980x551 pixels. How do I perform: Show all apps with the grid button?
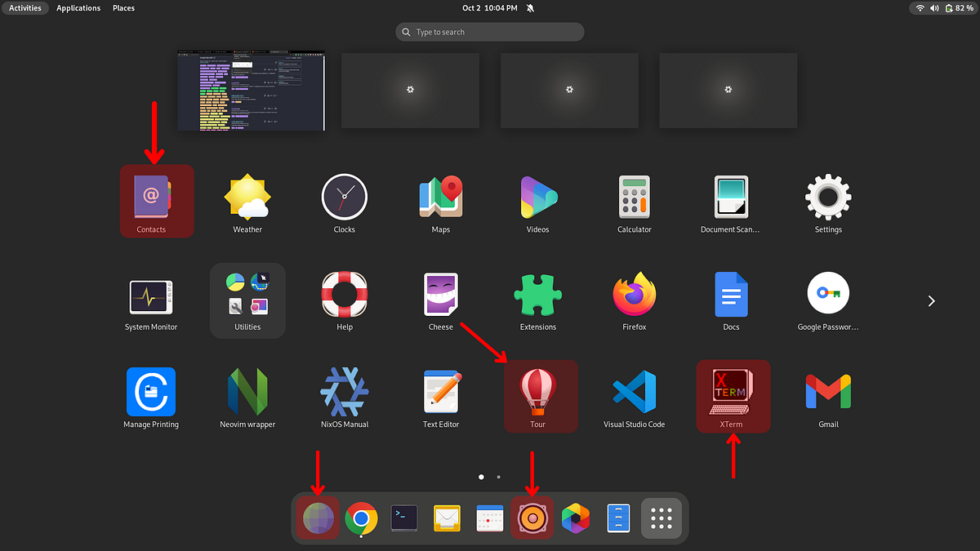pos(661,518)
